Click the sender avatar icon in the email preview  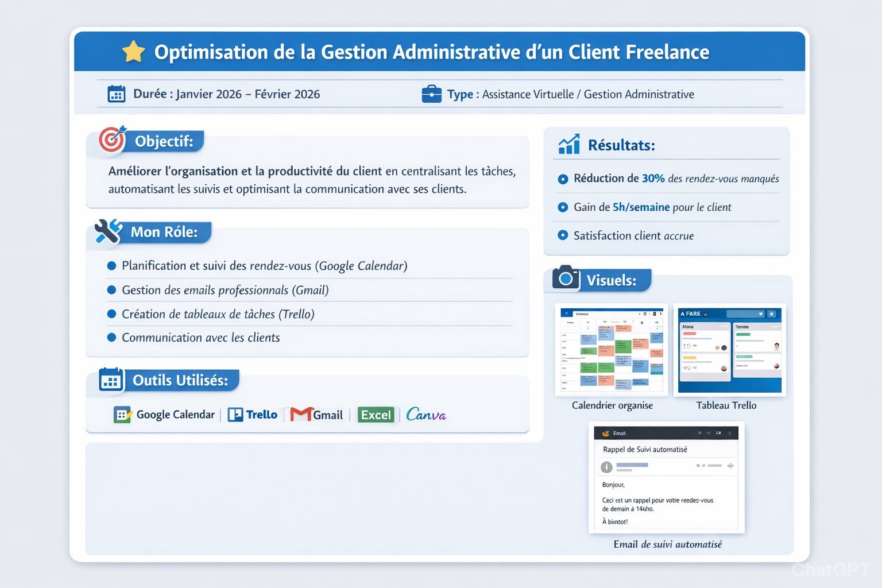click(x=606, y=467)
